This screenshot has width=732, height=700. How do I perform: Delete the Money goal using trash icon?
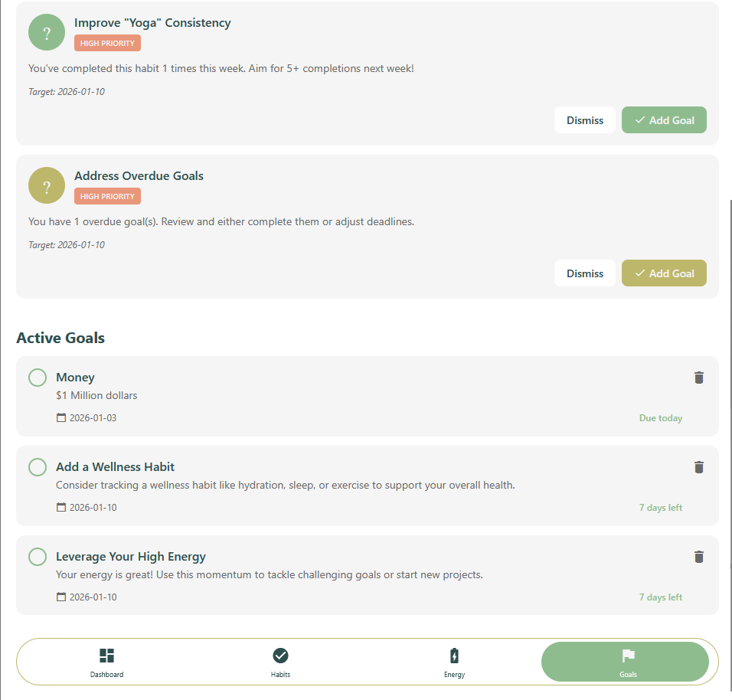pyautogui.click(x=698, y=378)
